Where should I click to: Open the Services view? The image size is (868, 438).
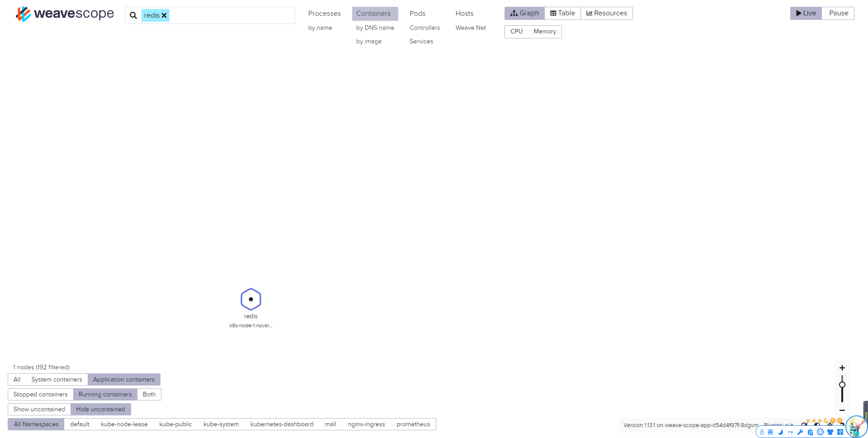pyautogui.click(x=421, y=42)
